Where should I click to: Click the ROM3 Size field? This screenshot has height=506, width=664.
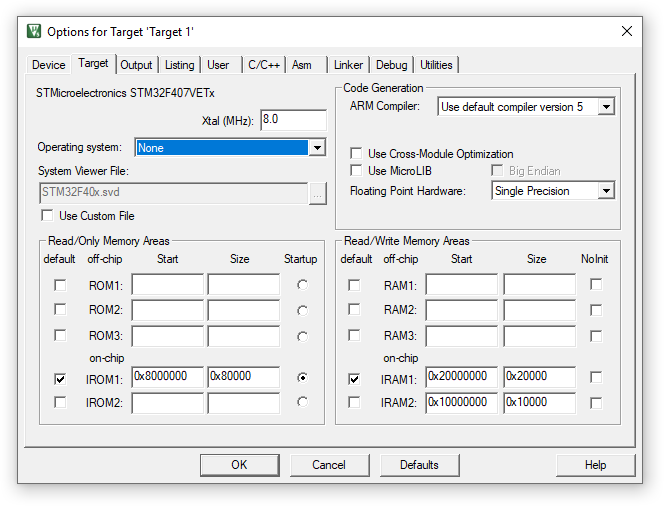tap(243, 336)
